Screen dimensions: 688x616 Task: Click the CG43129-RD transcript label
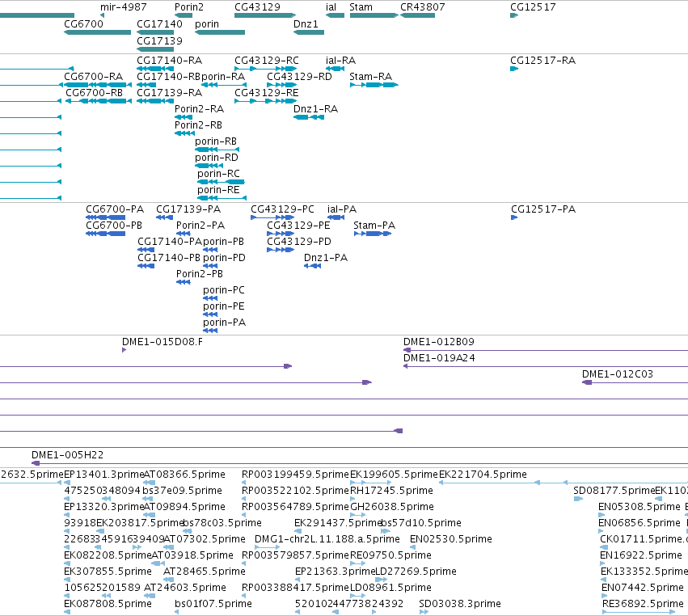pyautogui.click(x=299, y=77)
